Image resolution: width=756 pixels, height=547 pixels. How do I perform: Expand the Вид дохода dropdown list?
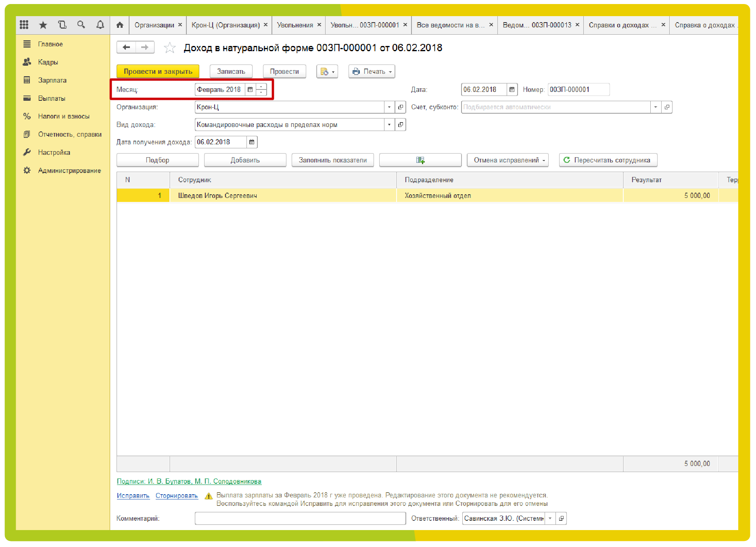click(x=389, y=125)
